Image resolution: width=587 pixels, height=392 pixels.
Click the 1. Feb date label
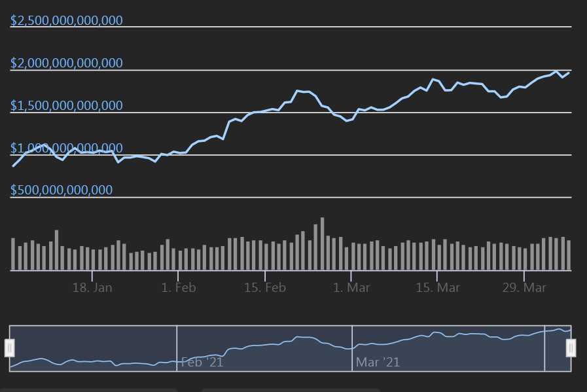click(x=179, y=287)
